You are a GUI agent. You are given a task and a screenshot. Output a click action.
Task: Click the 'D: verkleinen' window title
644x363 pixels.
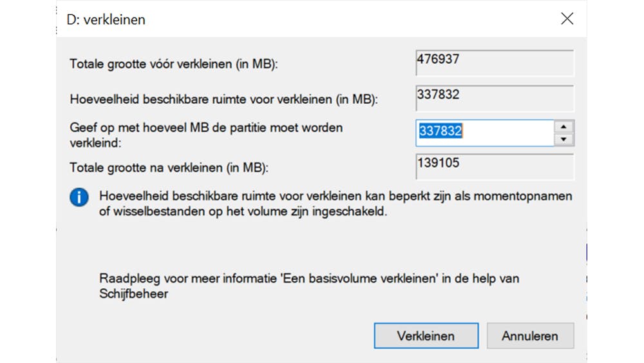[x=106, y=19]
